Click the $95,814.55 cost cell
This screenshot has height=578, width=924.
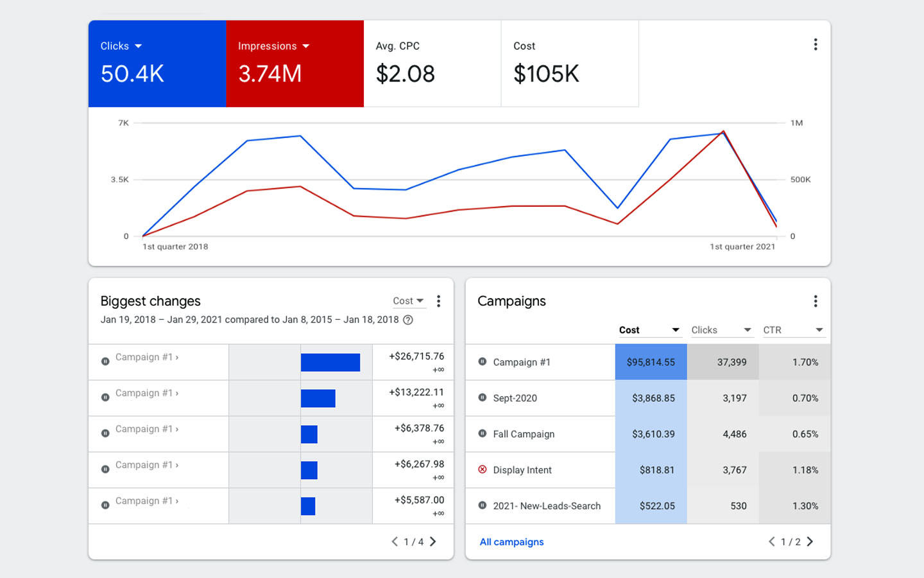(651, 362)
